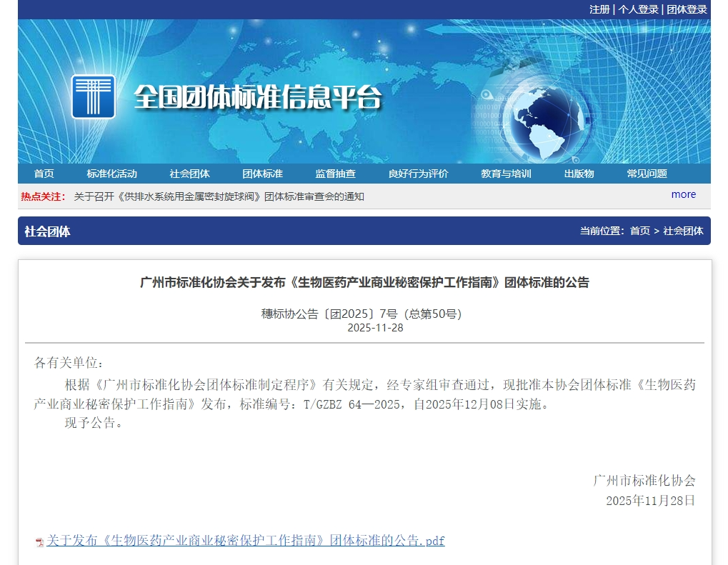728x565 pixels.
Task: Click the PDF file icon beside the attachment
Action: coord(40,542)
